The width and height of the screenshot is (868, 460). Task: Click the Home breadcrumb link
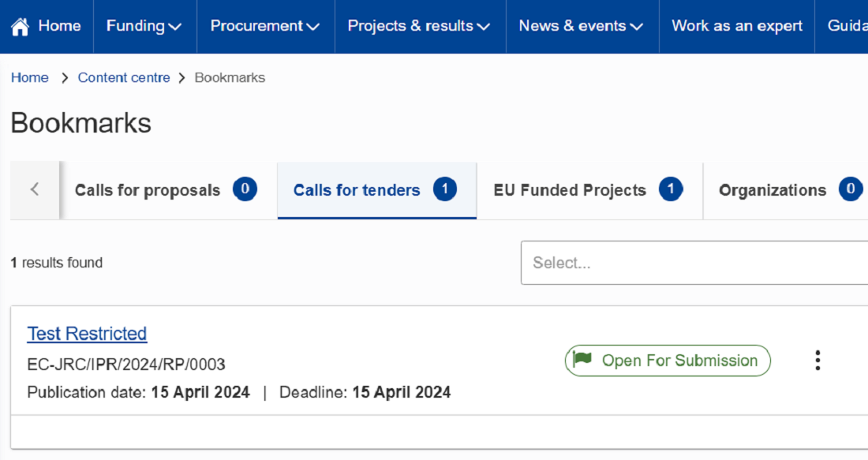pyautogui.click(x=30, y=77)
